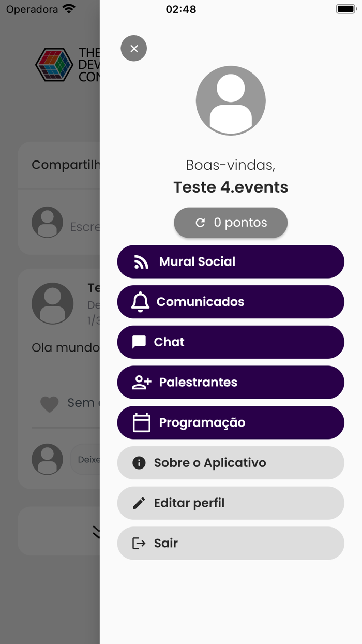Go to Palestrantes list
This screenshot has height=644, width=362.
pos(230,383)
